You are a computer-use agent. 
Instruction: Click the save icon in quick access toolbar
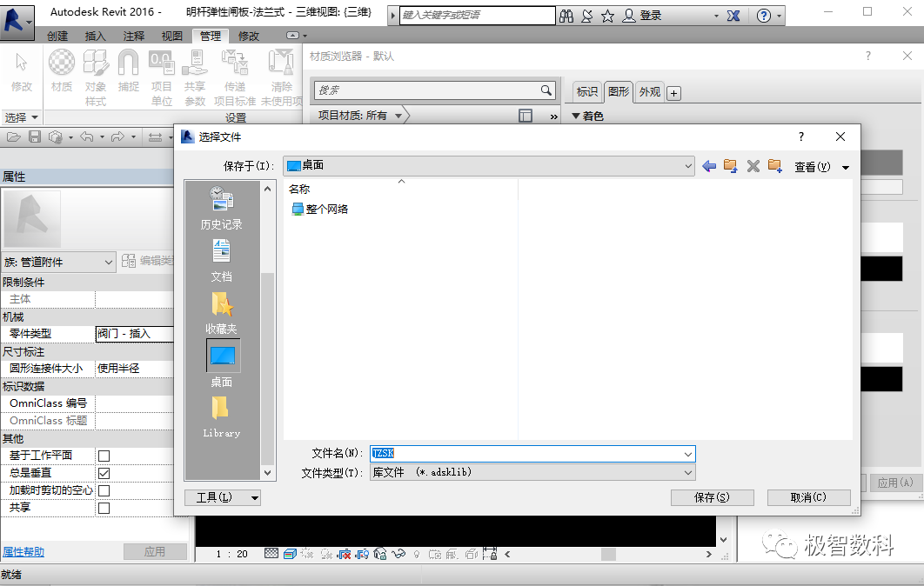(35, 137)
